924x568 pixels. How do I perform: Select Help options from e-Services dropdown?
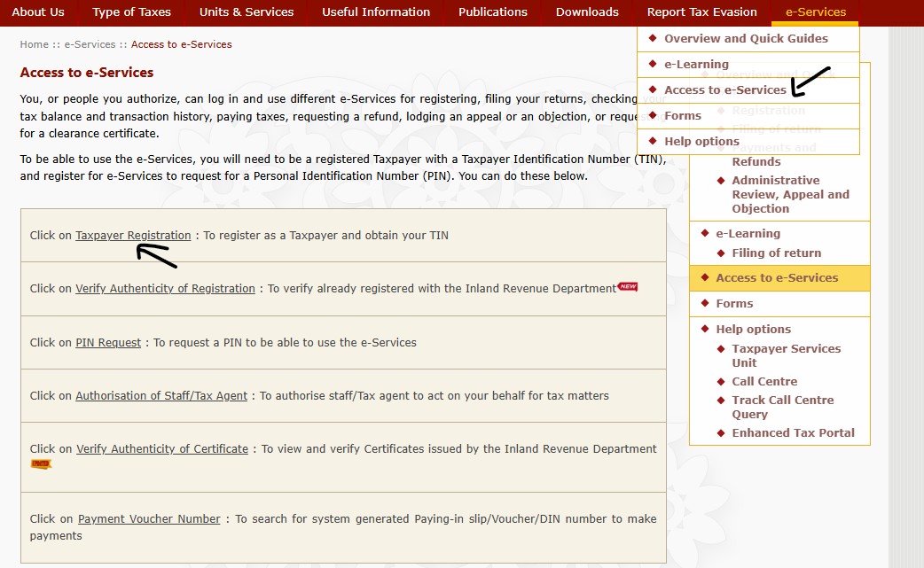(x=701, y=141)
